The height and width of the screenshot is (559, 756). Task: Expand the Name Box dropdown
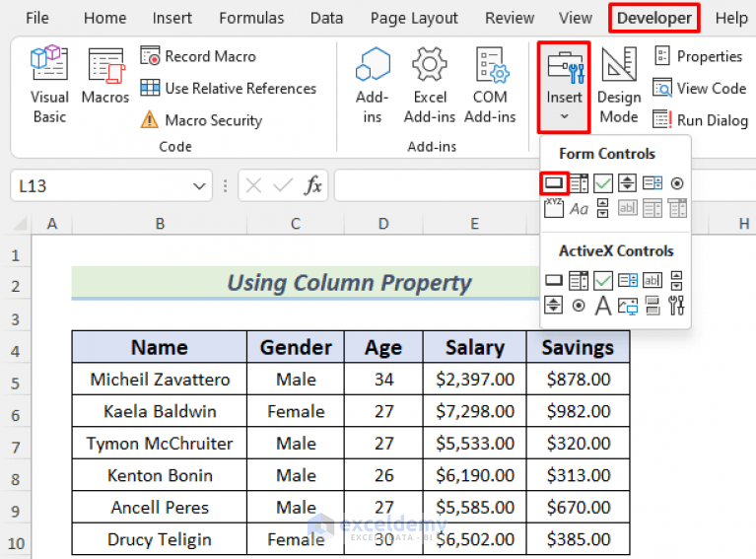(x=199, y=185)
